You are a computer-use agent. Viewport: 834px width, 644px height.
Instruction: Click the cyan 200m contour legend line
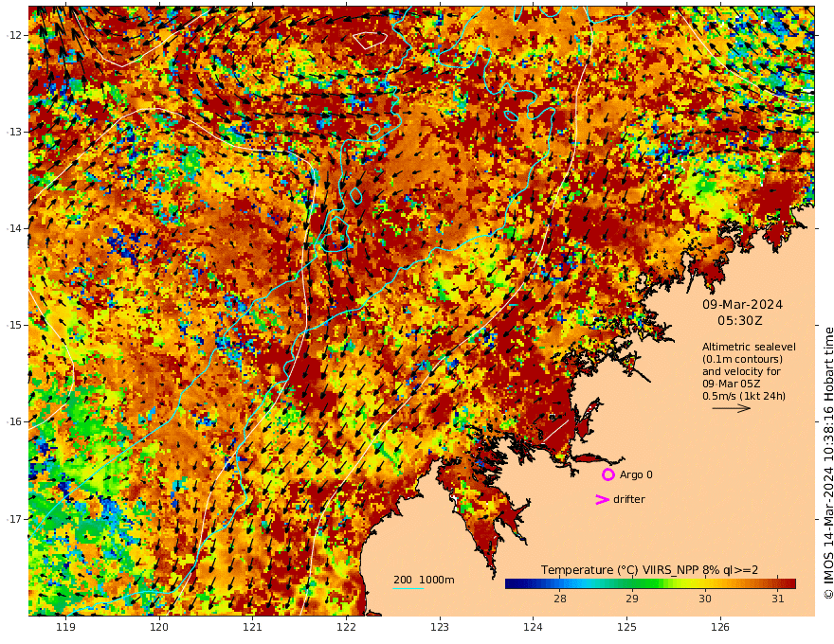(408, 588)
